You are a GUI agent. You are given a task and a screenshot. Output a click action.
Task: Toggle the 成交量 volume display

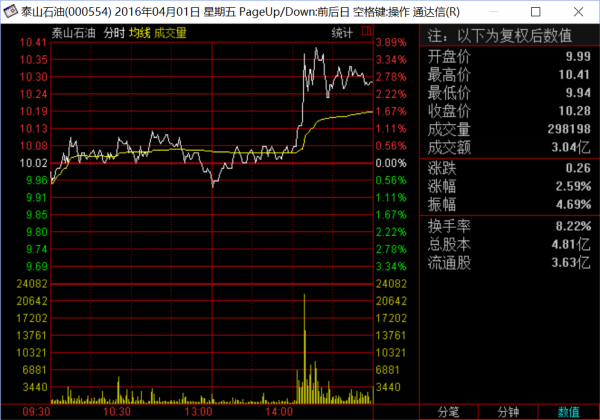click(170, 33)
